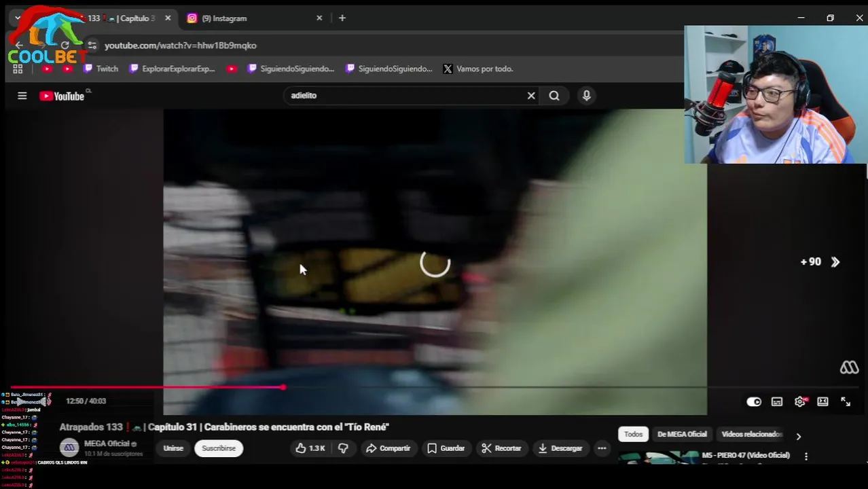
Task: Open the Chrome apps grid icon
Action: 18,69
